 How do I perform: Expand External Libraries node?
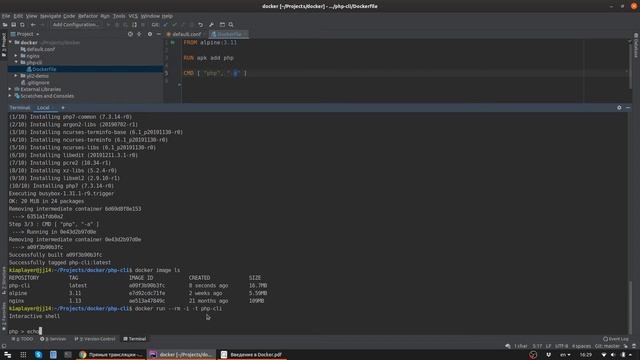click(x=11, y=89)
